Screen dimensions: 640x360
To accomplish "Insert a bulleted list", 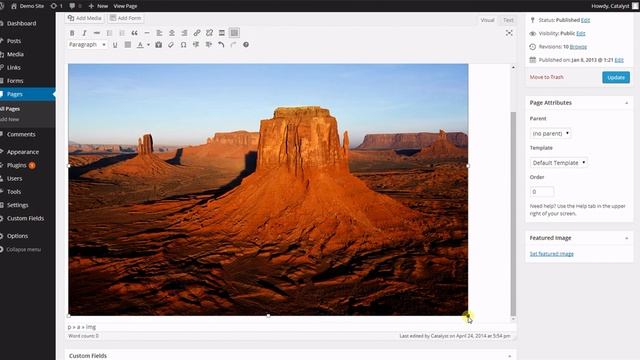I will (x=109, y=33).
